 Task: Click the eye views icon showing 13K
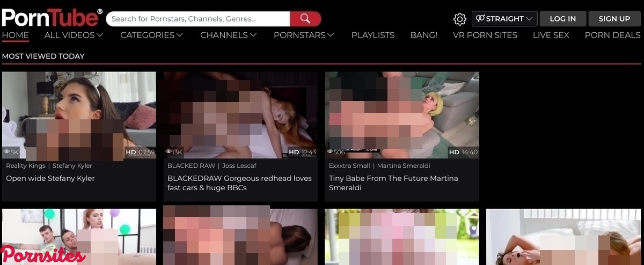coord(169,153)
